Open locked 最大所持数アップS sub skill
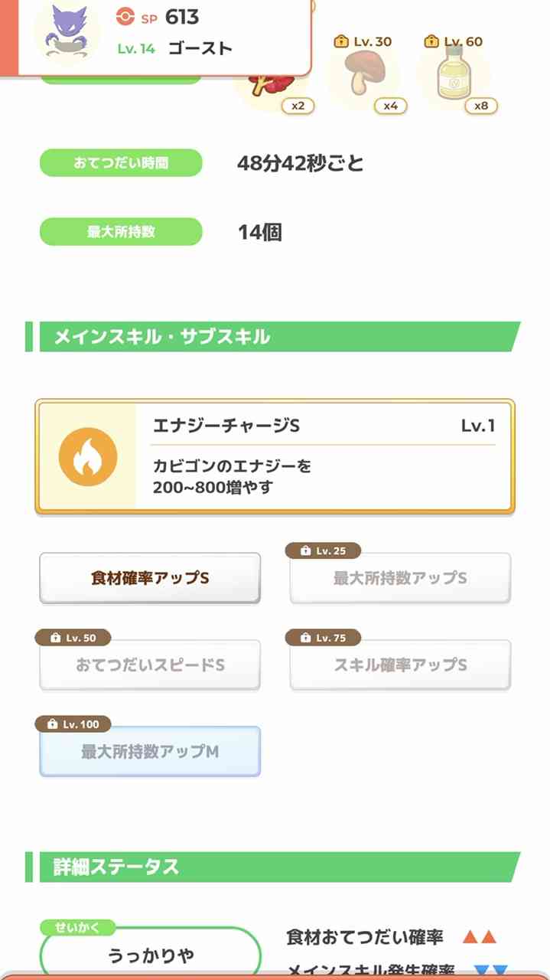The width and height of the screenshot is (550, 980). (x=400, y=578)
